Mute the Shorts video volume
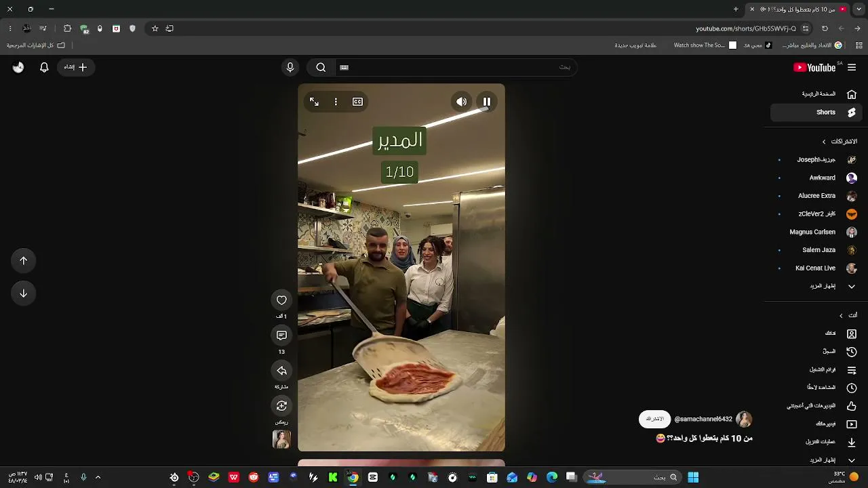Screen dimensions: 868x488 (461, 102)
